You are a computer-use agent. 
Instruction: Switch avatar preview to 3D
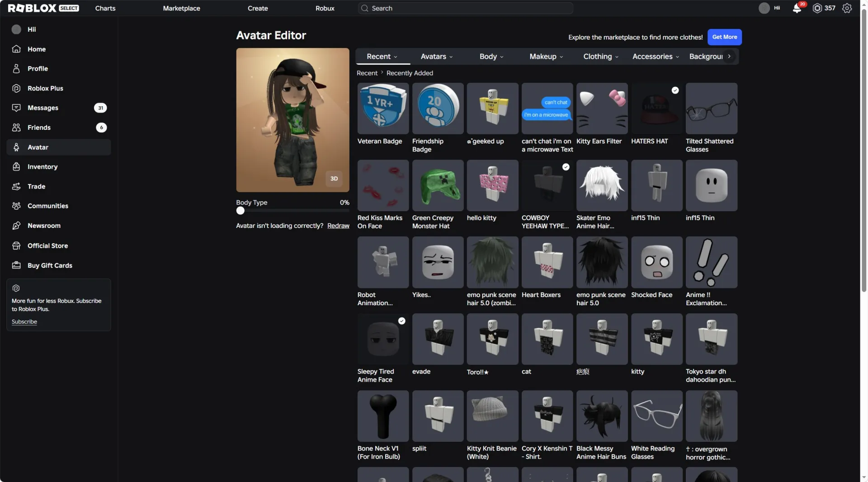[x=334, y=179]
